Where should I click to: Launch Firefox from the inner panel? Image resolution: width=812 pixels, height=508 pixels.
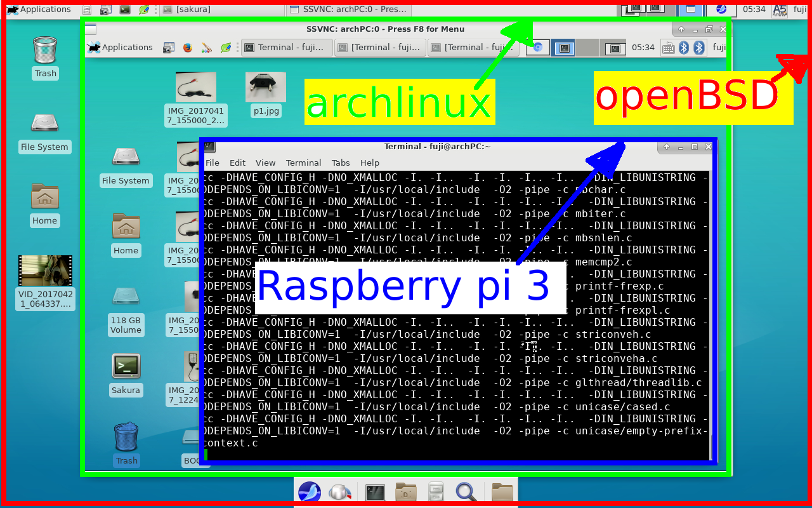click(x=188, y=47)
